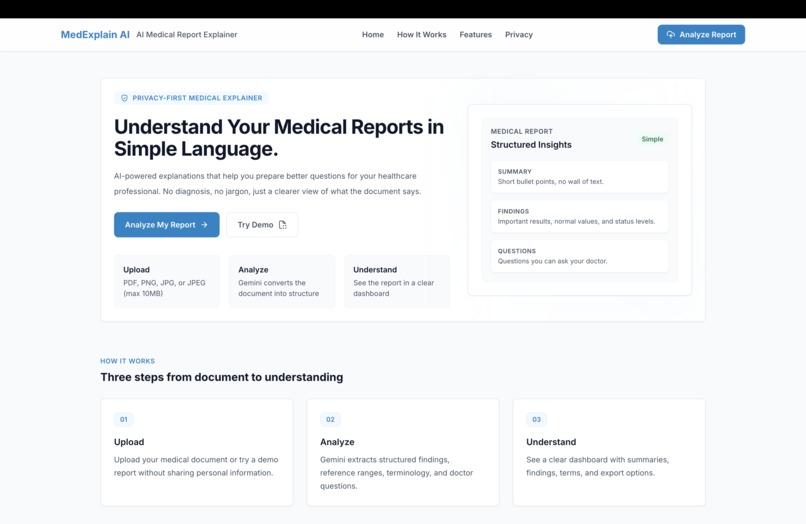
Task: Click the 01 step badge
Action: click(123, 419)
